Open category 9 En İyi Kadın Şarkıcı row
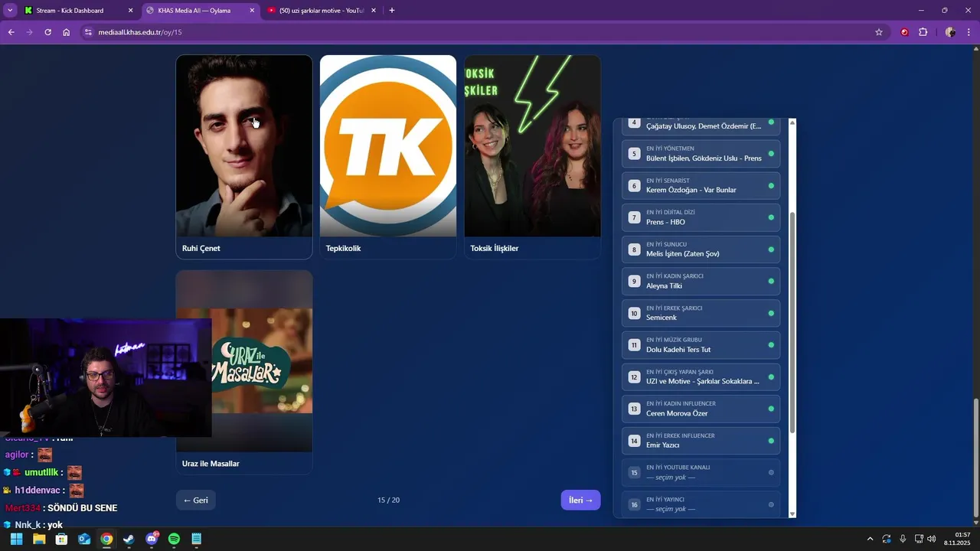Image resolution: width=980 pixels, height=551 pixels. tap(701, 282)
